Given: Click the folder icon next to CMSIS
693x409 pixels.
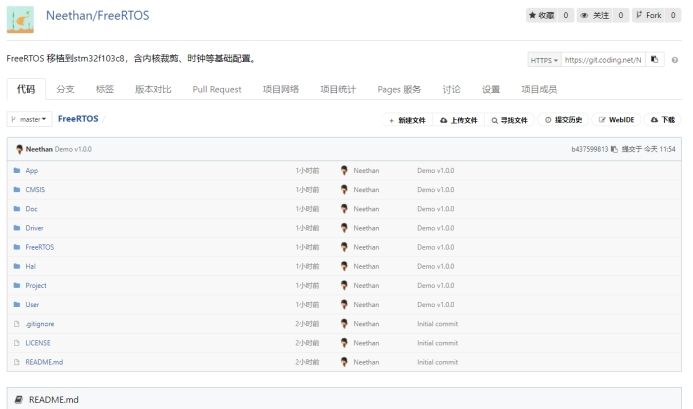Looking at the screenshot, I should click(17, 189).
